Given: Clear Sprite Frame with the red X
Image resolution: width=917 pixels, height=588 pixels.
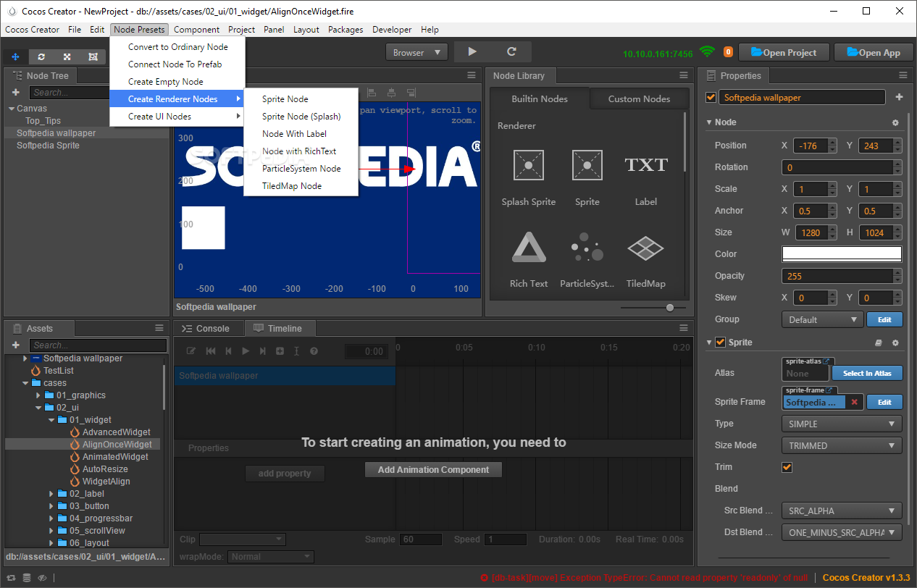Looking at the screenshot, I should (x=854, y=402).
